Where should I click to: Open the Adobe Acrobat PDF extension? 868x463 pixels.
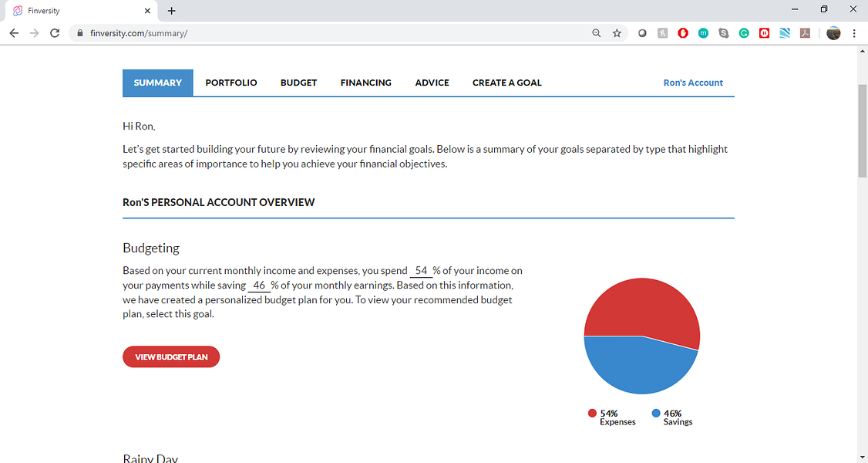[805, 33]
